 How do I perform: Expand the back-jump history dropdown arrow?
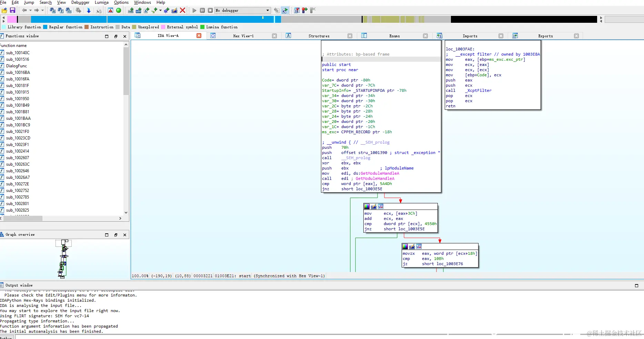pos(30,10)
